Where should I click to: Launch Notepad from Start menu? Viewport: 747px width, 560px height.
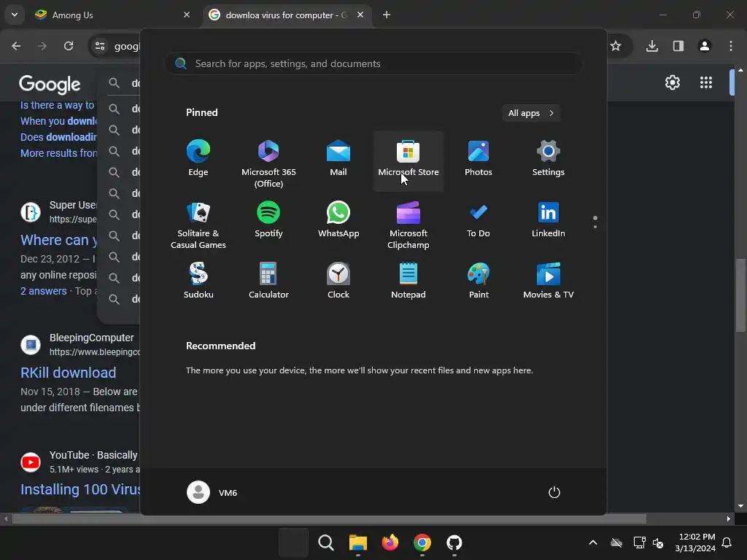tap(409, 281)
